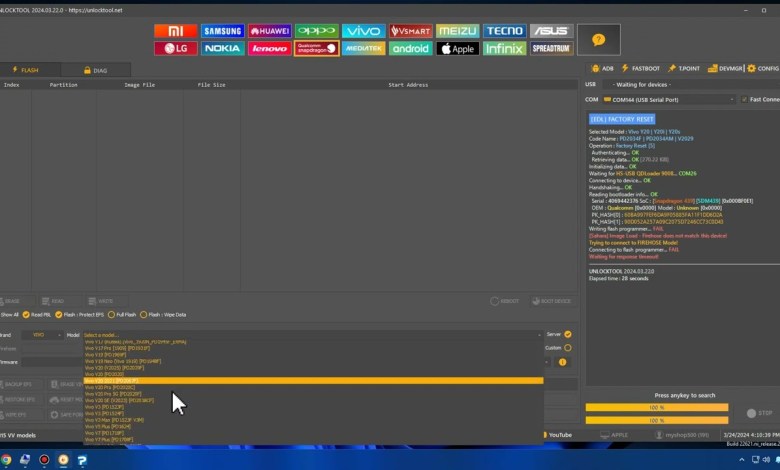Toggle the Server checkbox

pos(568,334)
